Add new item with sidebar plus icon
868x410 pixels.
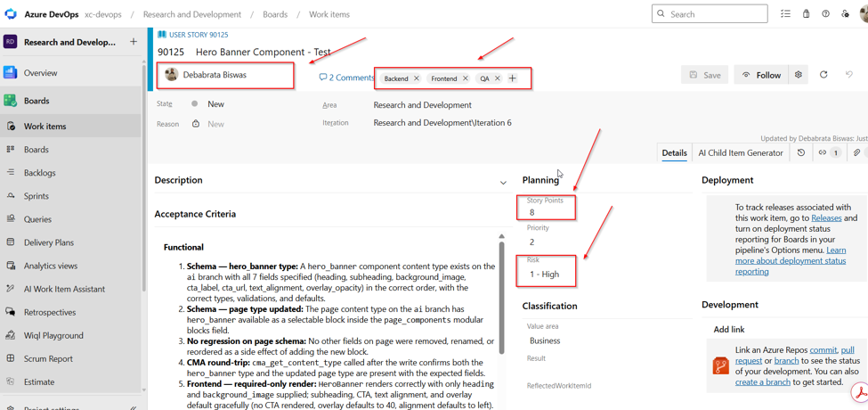[x=133, y=42]
